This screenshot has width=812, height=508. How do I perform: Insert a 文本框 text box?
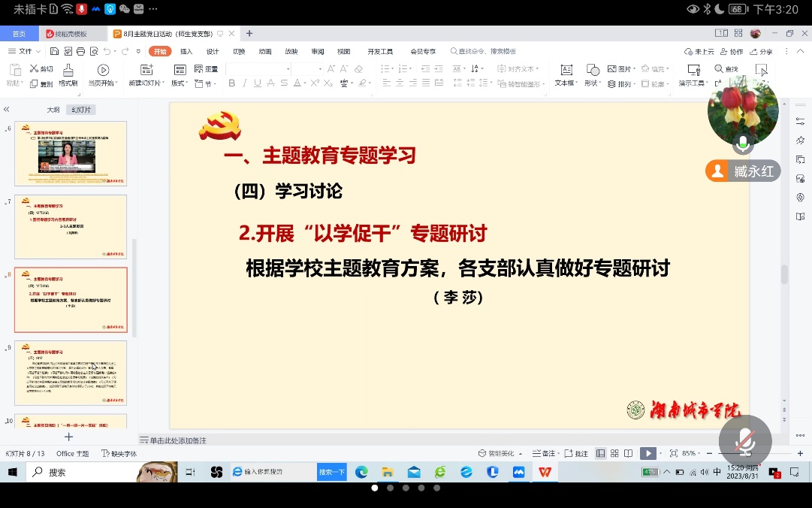566,77
